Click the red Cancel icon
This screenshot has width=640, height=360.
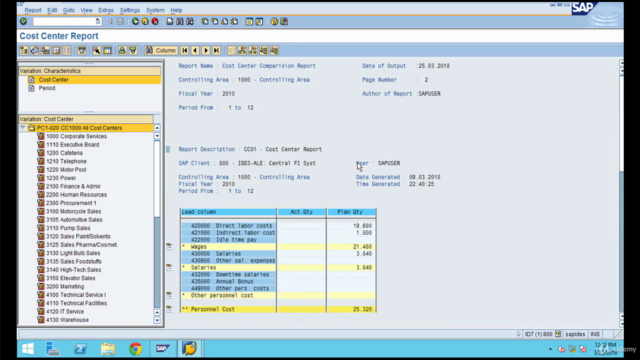155,21
